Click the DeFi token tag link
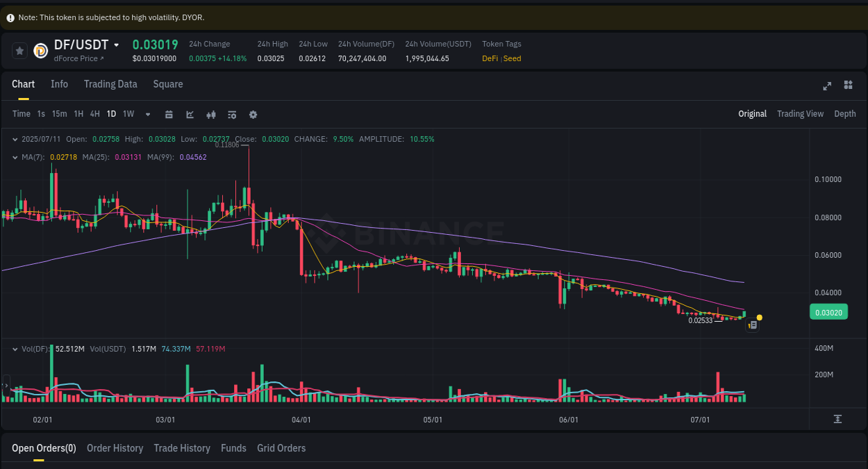This screenshot has width=868, height=469. [x=490, y=58]
